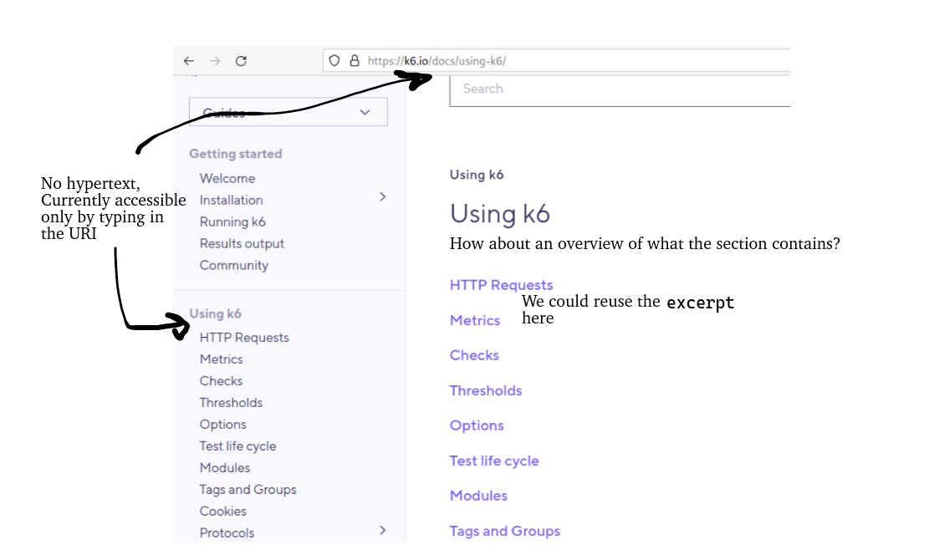The height and width of the screenshot is (560, 929).
Task: Click the padlock site security icon
Action: 355,60
